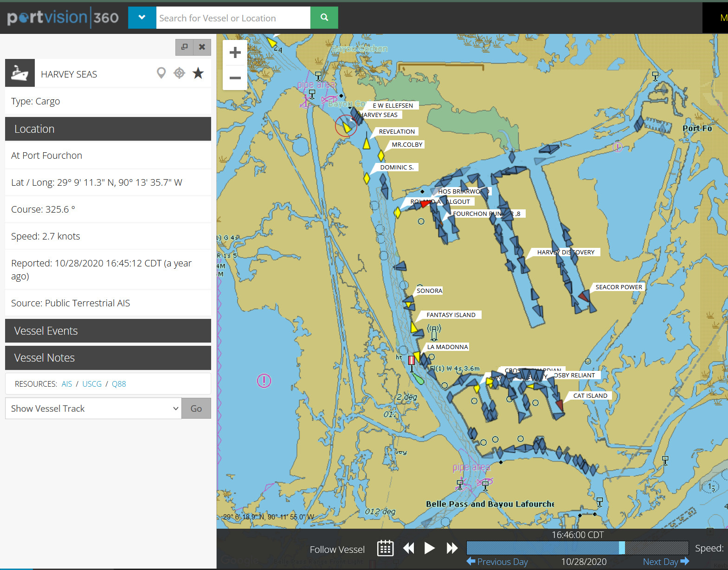Image resolution: width=728 pixels, height=570 pixels.
Task: Select the E W ELLEFSEN vessel label
Action: (393, 105)
